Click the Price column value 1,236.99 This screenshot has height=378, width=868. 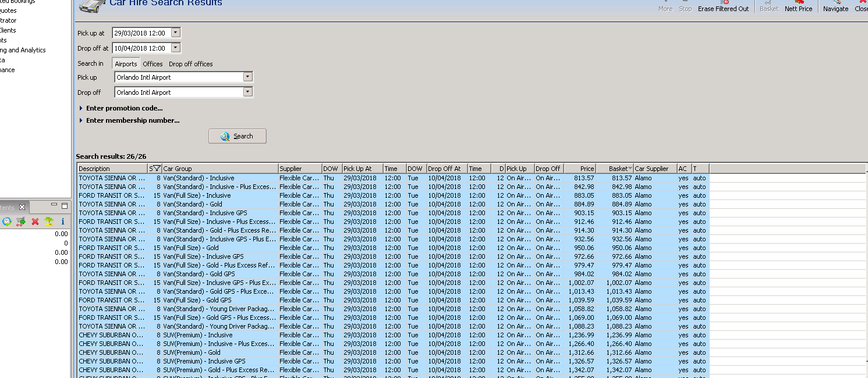tap(581, 335)
